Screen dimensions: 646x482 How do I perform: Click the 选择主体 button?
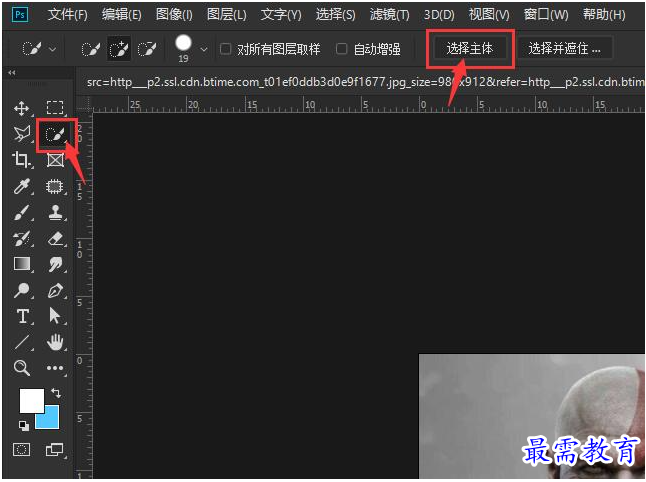point(470,49)
